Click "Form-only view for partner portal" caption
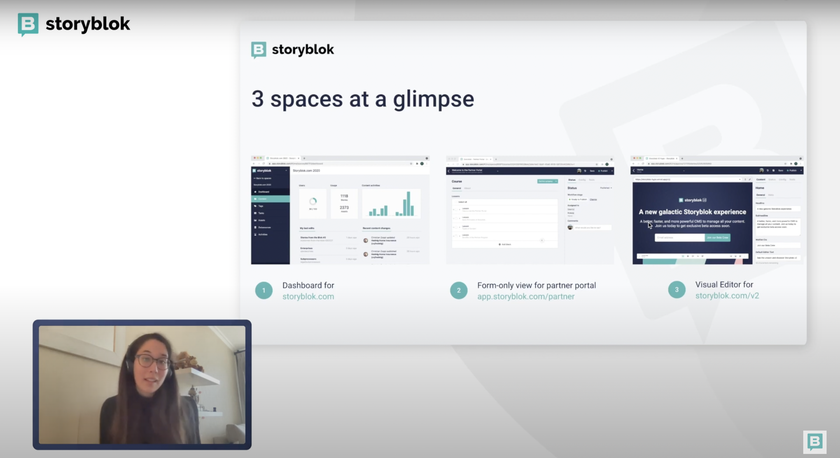 coord(536,286)
